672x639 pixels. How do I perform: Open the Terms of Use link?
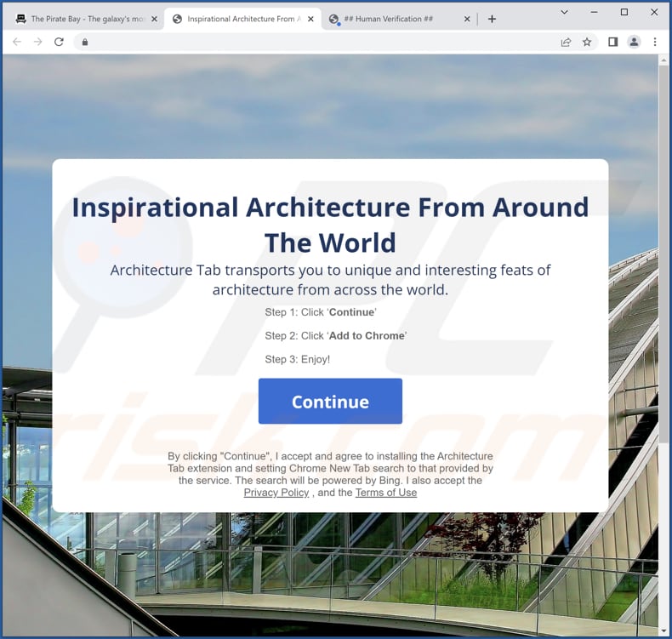pyautogui.click(x=386, y=493)
